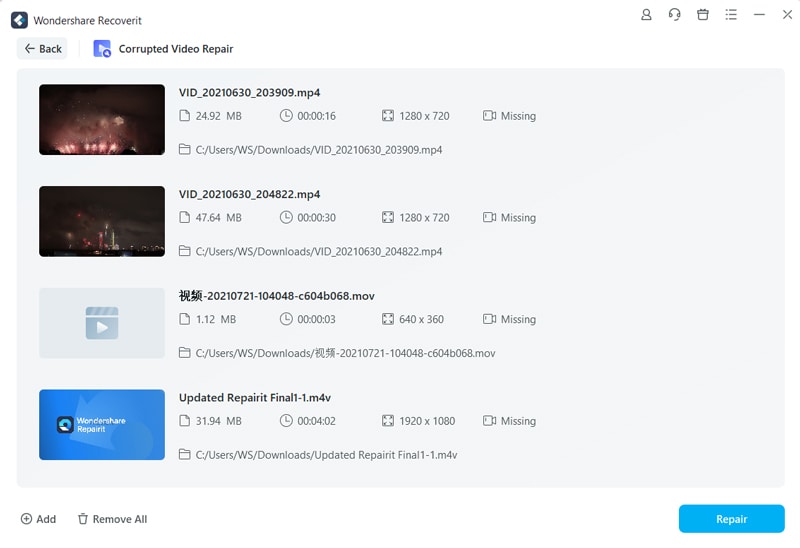Click the clock icon beside 00:00:16
This screenshot has height=548, width=800.
click(x=286, y=115)
